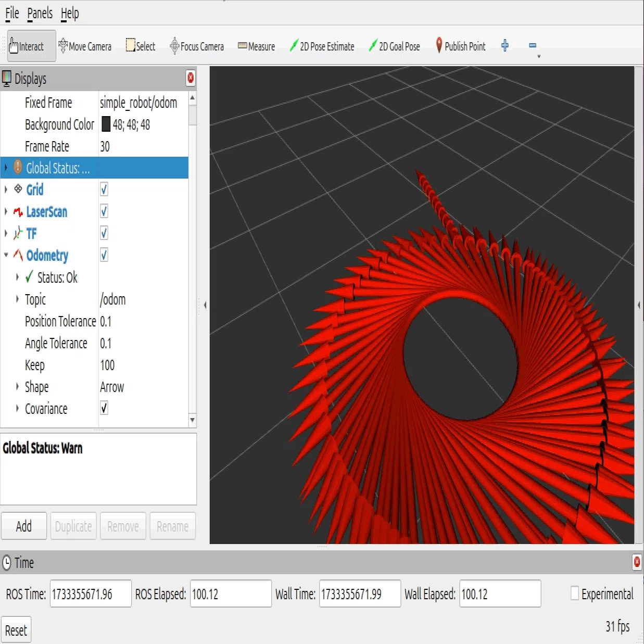
Task: Click the blue minus remove-tool icon
Action: [x=533, y=46]
